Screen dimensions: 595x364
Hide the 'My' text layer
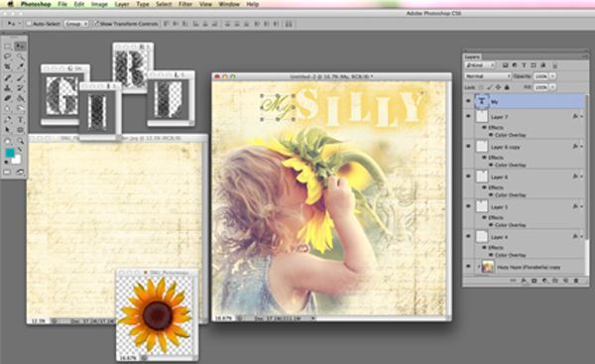tap(468, 101)
